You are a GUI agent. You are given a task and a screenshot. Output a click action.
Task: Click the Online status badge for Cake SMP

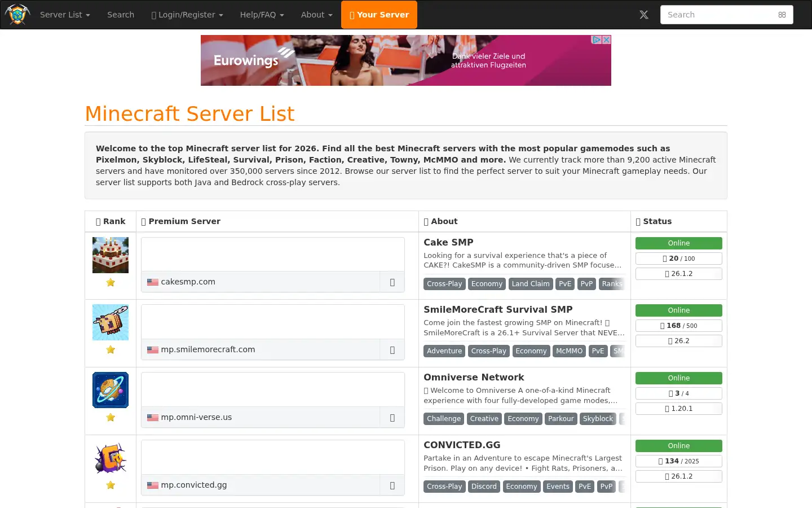[679, 243]
